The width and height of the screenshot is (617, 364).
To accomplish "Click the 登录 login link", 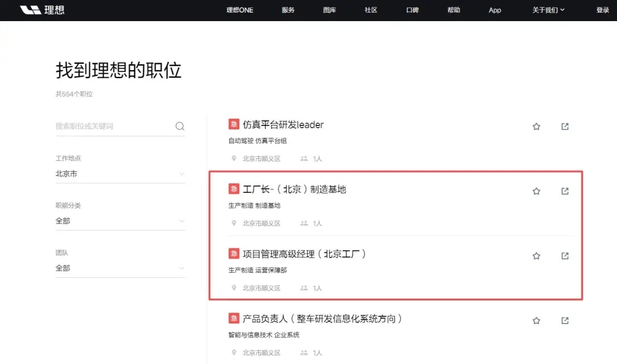I will (603, 10).
